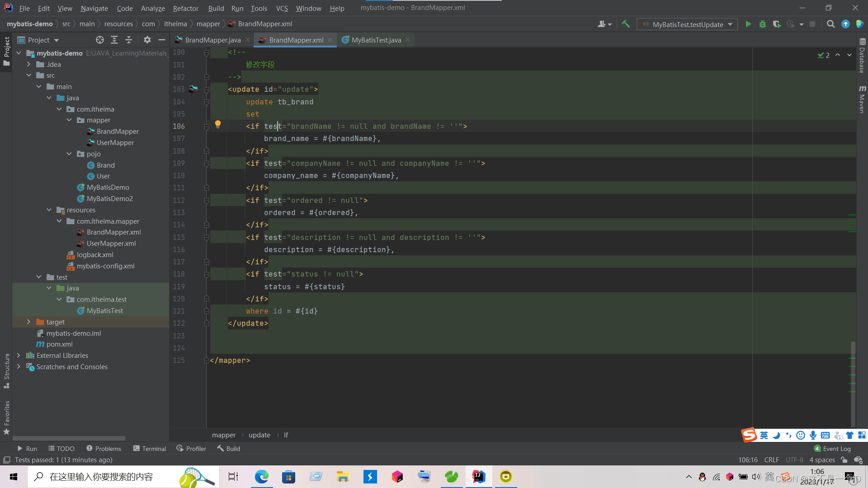Open the Maven tool window
Image resolution: width=868 pixels, height=488 pixels.
point(862,99)
